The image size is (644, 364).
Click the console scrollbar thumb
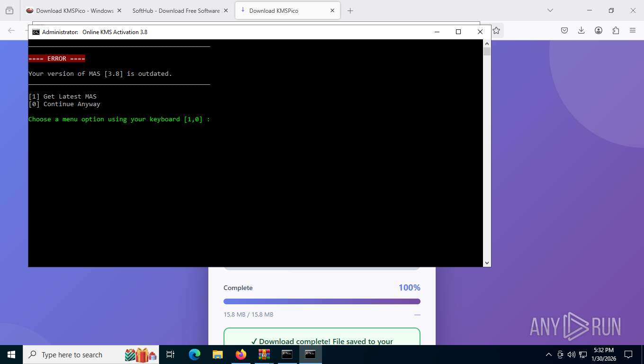(x=487, y=51)
